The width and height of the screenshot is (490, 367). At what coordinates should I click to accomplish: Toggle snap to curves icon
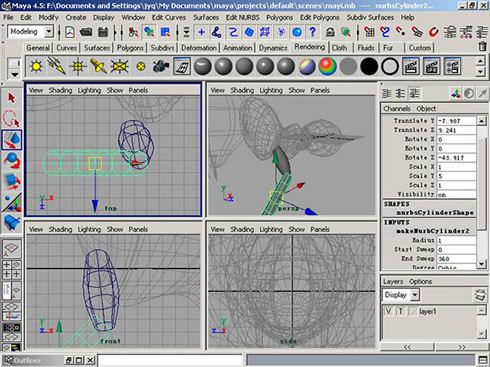click(x=385, y=32)
